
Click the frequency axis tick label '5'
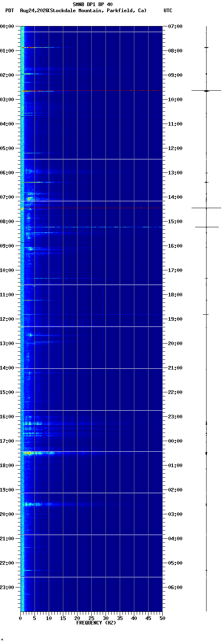pos(34,618)
